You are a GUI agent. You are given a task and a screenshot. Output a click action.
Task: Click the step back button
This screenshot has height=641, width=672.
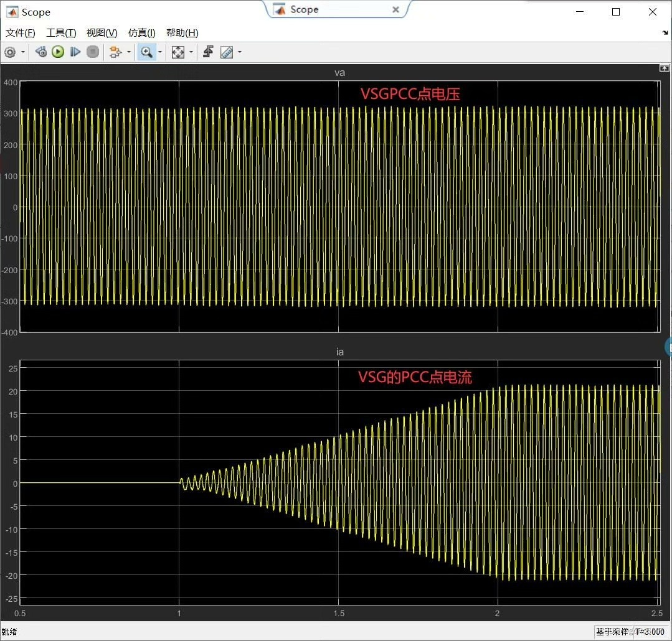pyautogui.click(x=41, y=52)
